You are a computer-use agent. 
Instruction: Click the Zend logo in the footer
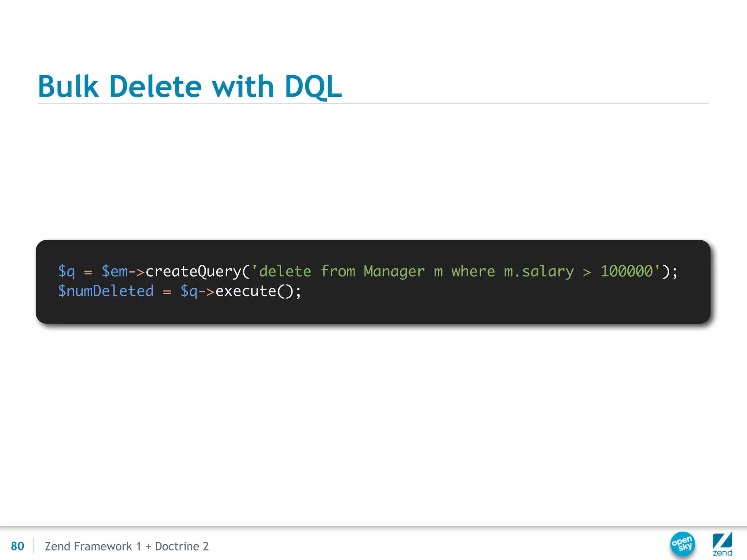point(722,544)
